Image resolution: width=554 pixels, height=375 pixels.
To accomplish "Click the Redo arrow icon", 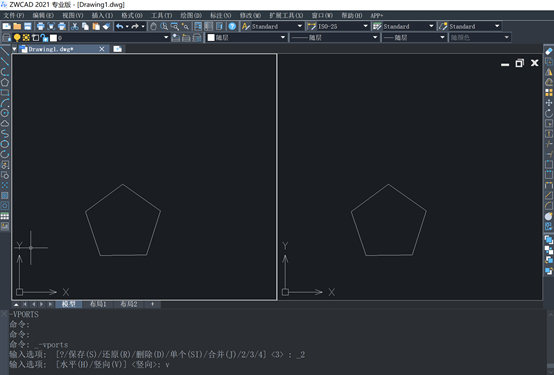I will pyautogui.click(x=135, y=26).
